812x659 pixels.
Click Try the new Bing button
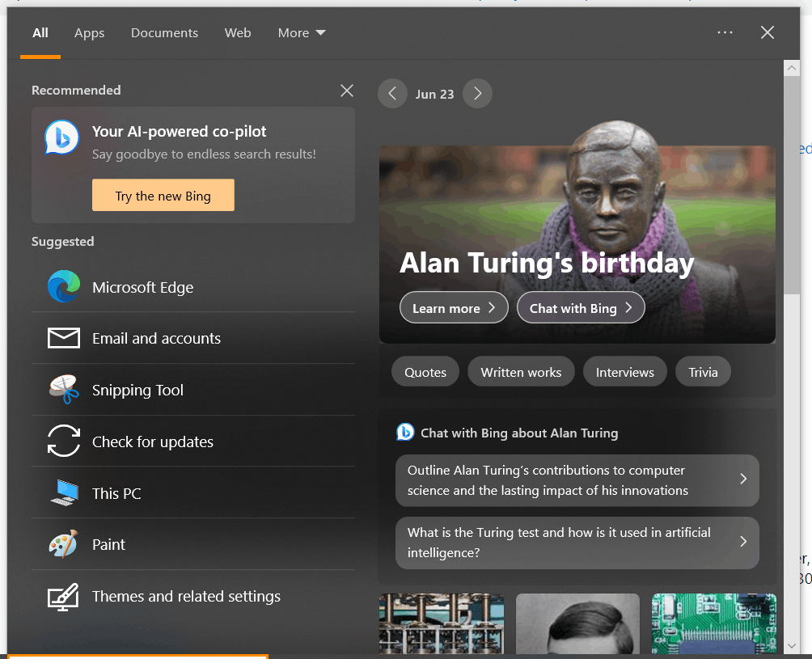(163, 195)
